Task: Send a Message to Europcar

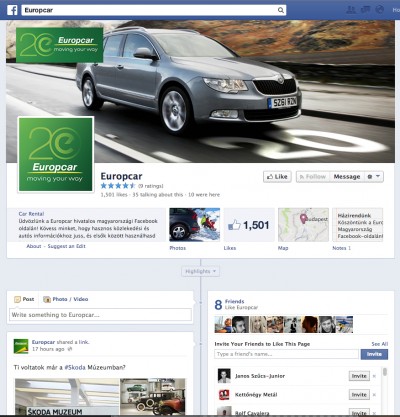Action: 347,177
